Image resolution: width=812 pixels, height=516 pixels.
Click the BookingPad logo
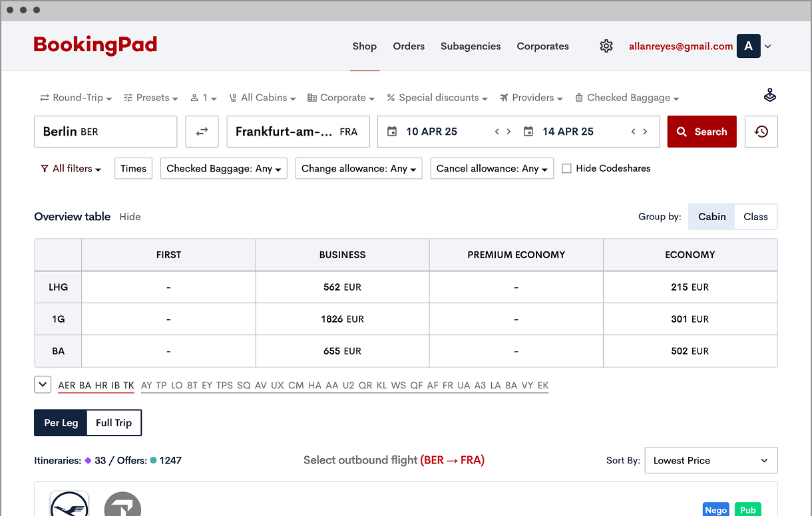[x=95, y=45]
